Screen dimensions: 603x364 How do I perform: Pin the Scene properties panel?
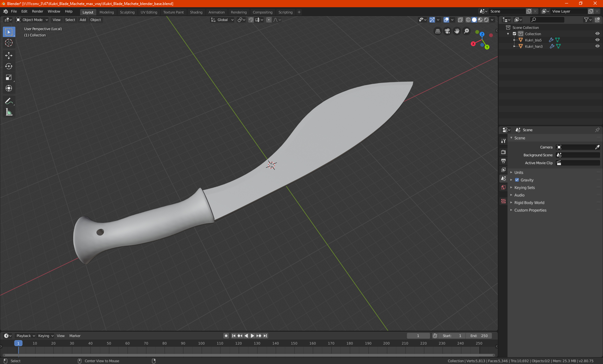pyautogui.click(x=597, y=130)
